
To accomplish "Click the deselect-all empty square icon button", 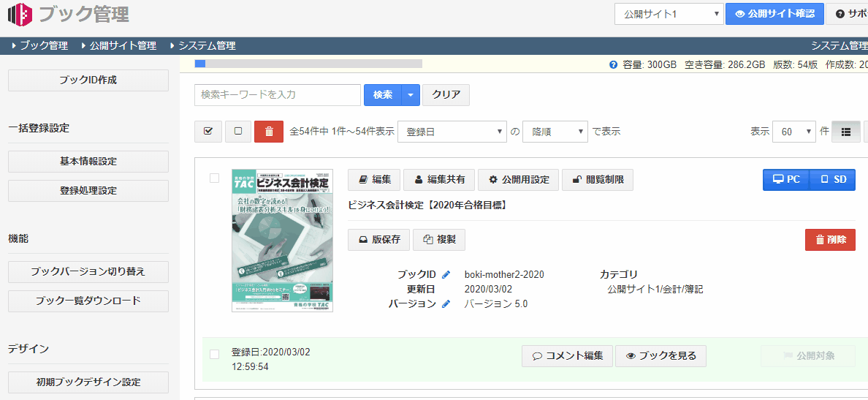I will point(238,132).
